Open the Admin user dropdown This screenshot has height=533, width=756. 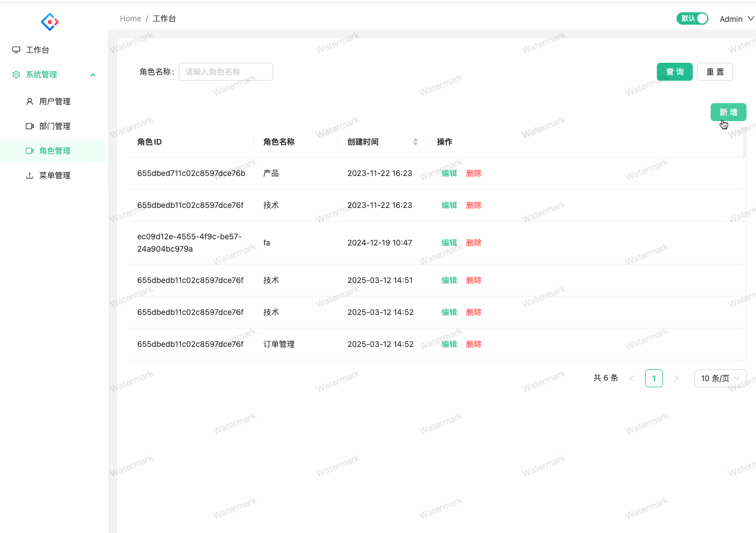(x=737, y=19)
